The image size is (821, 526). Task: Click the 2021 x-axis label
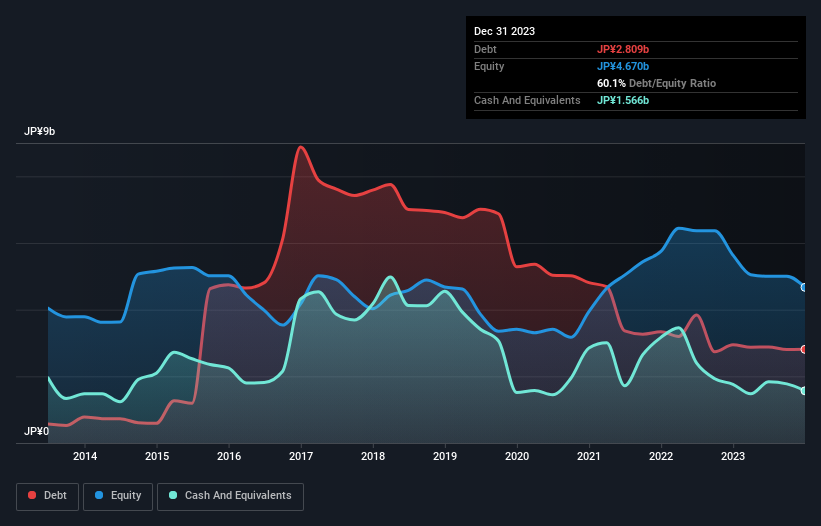tap(589, 456)
